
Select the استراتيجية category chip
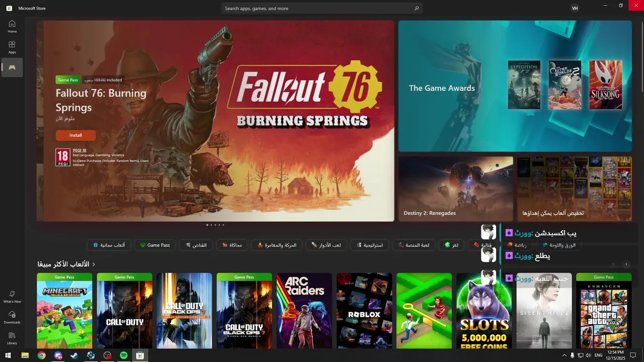pos(369,245)
